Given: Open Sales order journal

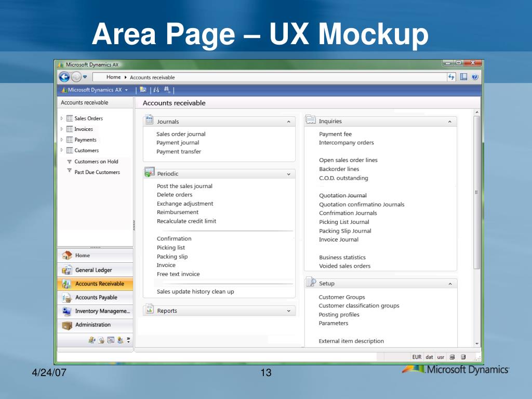Looking at the screenshot, I should tap(181, 134).
